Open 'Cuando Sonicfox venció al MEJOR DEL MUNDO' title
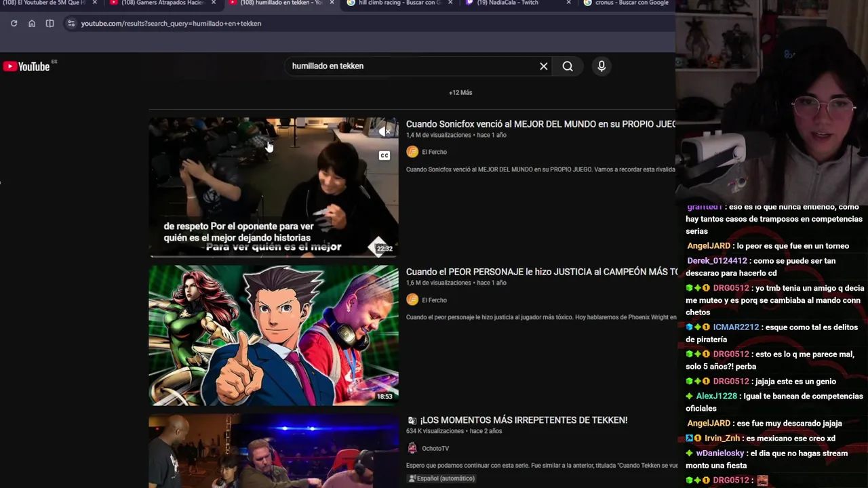The image size is (868, 488). [540, 124]
